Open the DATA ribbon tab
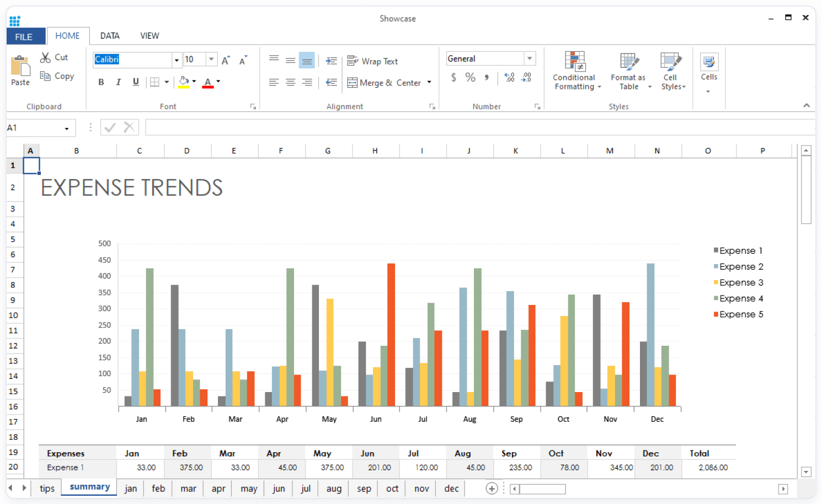The image size is (822, 504). pos(110,36)
